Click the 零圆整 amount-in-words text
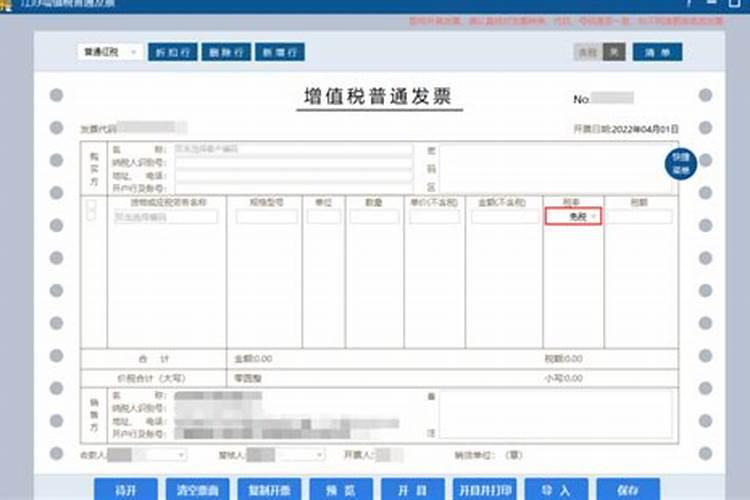 click(247, 378)
